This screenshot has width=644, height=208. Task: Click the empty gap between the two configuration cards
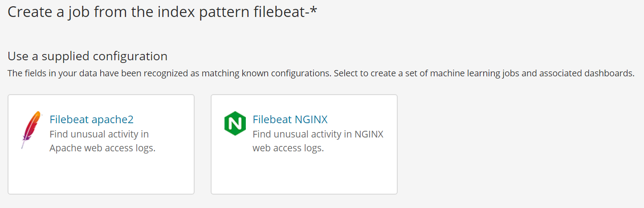[x=203, y=144]
